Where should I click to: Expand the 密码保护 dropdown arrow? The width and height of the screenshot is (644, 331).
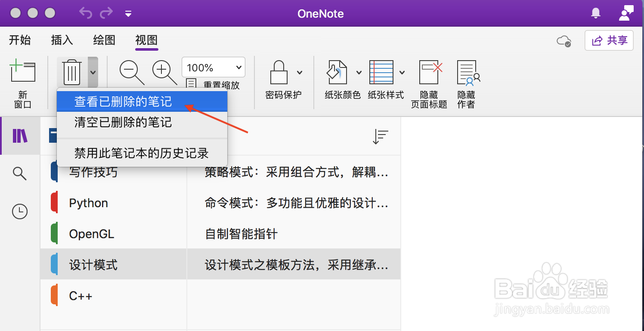(300, 72)
